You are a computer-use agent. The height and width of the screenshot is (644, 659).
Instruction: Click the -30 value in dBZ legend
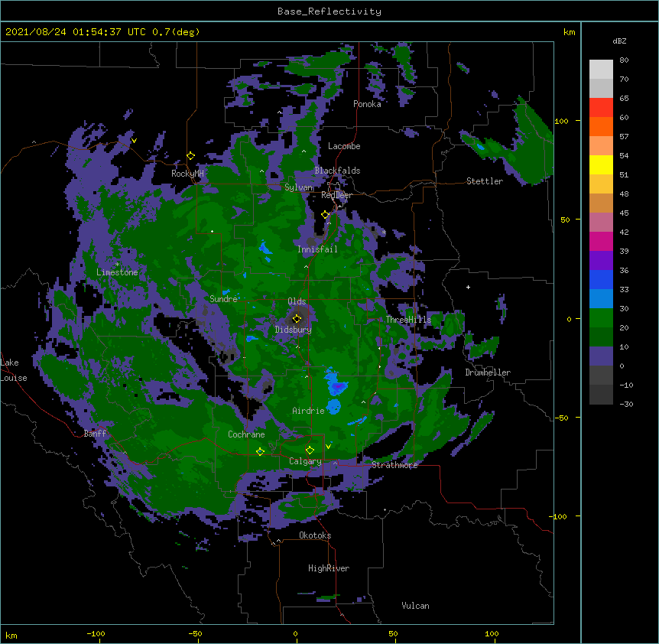[x=626, y=404]
